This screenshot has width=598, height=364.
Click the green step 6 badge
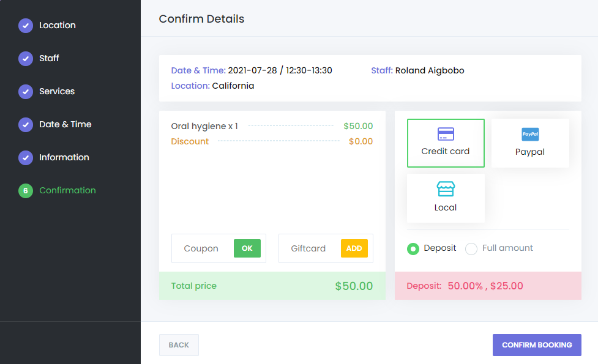click(26, 191)
